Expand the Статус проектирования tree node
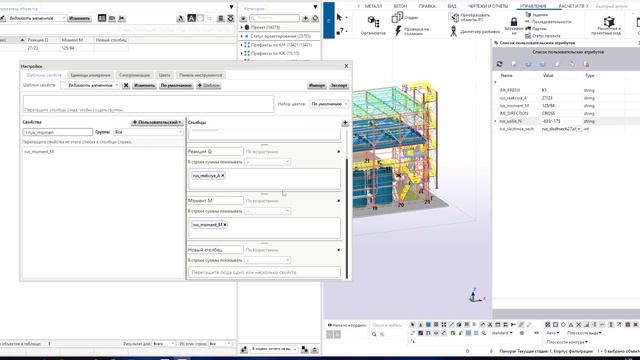Screen dimensions: 640x360 [x=242, y=36]
